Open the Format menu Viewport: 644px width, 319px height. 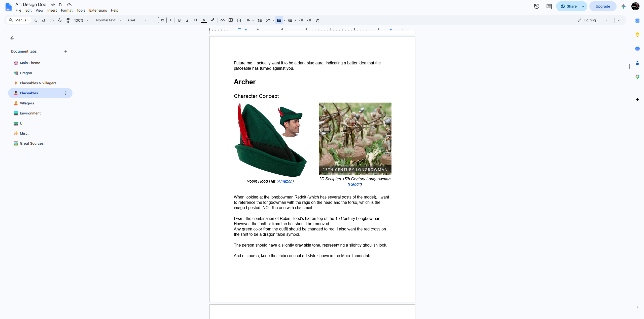67,10
